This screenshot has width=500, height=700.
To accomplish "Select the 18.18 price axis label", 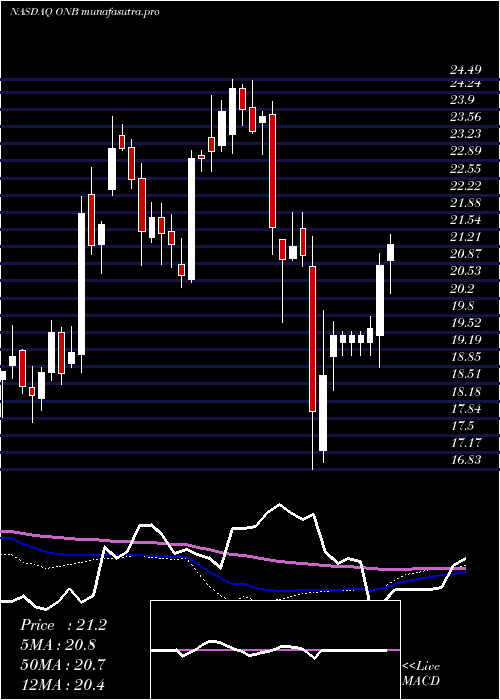I will click(x=466, y=392).
